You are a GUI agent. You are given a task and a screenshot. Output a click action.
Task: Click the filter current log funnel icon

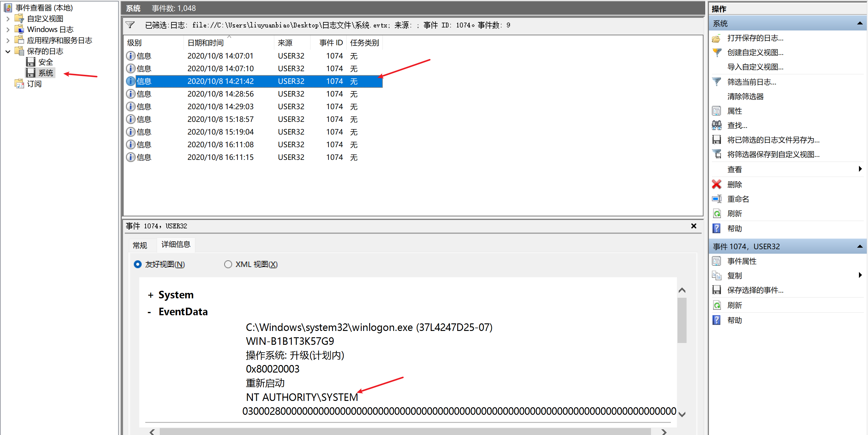coord(716,82)
